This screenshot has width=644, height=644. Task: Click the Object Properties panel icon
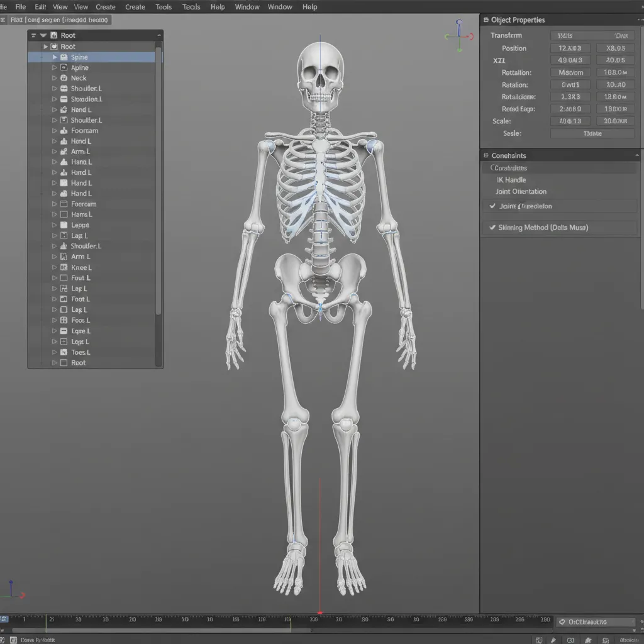(487, 19)
